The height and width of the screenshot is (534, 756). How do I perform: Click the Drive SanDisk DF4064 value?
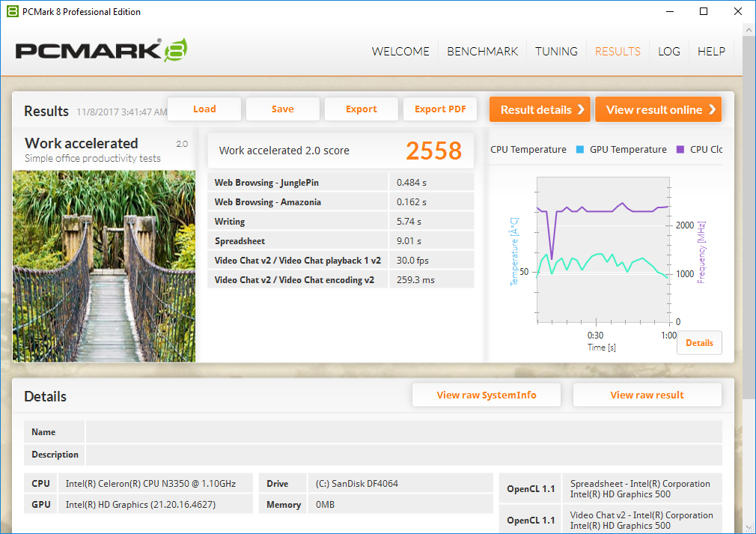coord(357,483)
